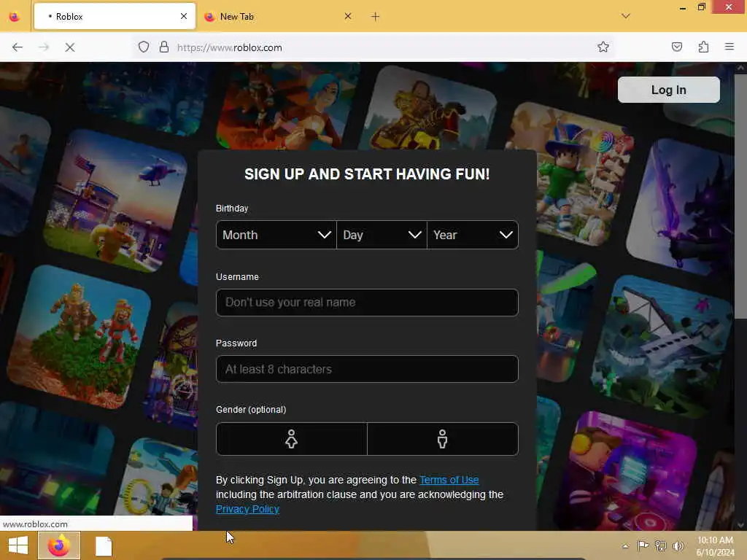Screen dimensions: 747x560
Task: Restore down the Firefox window
Action: click(701, 7)
